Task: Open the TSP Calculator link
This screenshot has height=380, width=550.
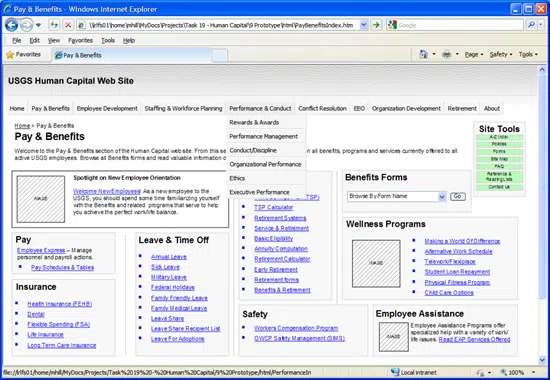Action: pyautogui.click(x=274, y=207)
